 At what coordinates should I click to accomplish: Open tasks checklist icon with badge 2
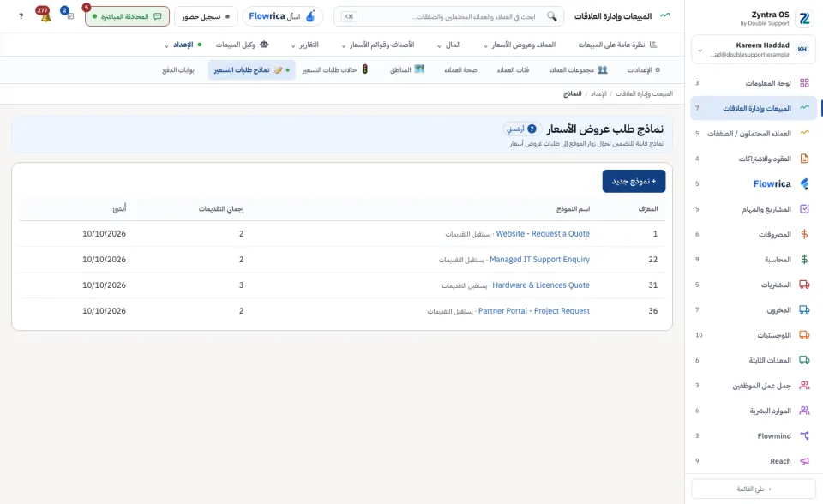click(x=69, y=15)
